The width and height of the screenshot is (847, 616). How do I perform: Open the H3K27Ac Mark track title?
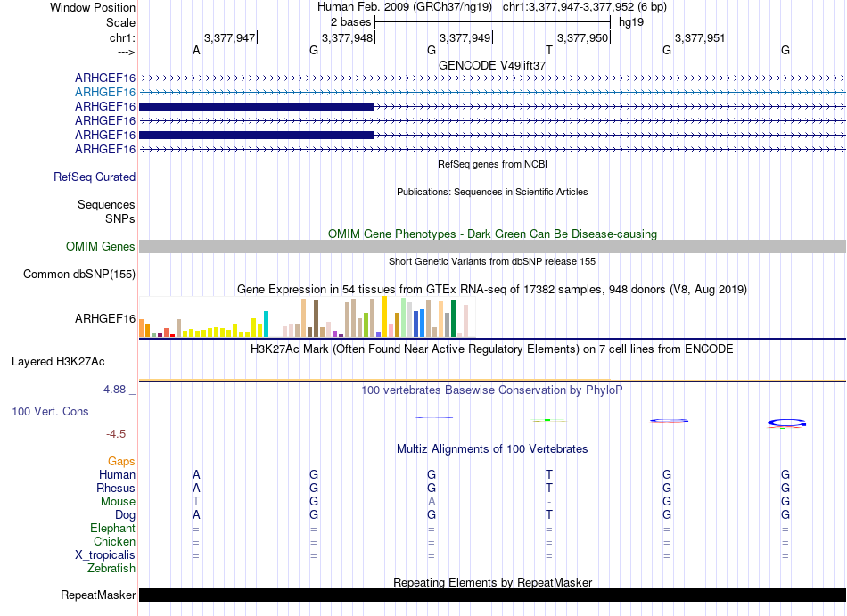click(492, 349)
